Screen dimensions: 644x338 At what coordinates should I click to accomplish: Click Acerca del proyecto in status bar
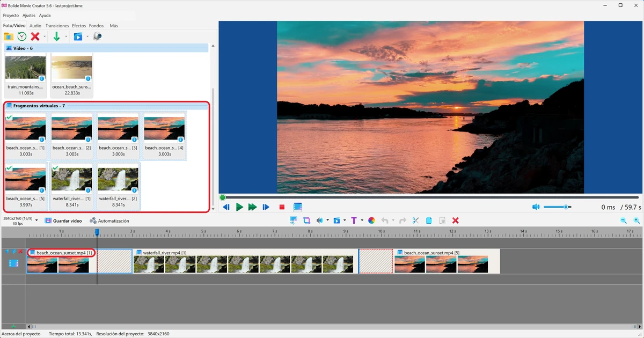tap(21, 334)
